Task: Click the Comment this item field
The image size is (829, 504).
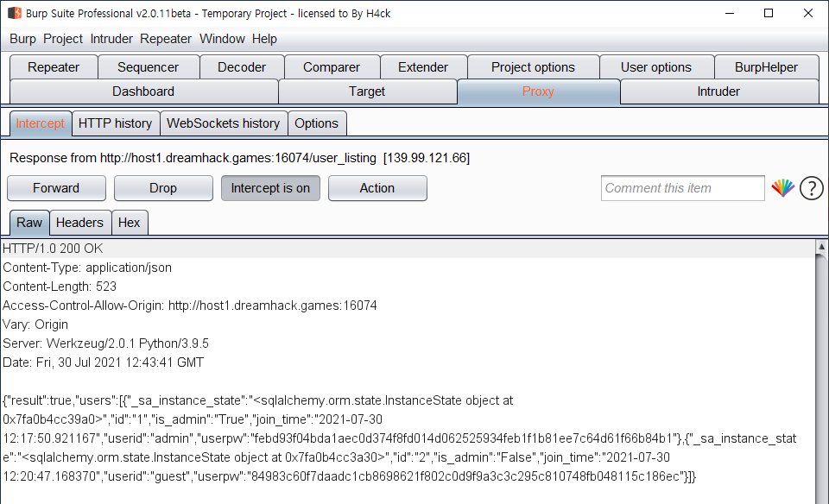Action: 682,188
